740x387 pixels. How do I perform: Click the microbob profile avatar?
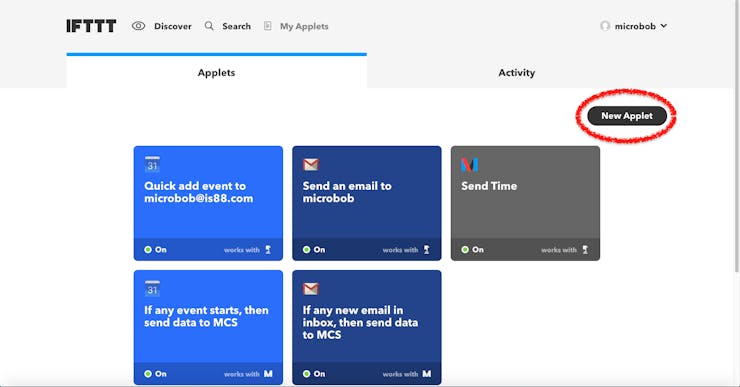pos(605,26)
